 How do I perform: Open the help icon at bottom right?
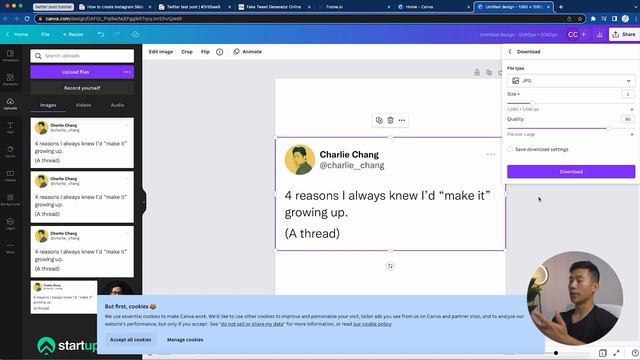point(635,353)
